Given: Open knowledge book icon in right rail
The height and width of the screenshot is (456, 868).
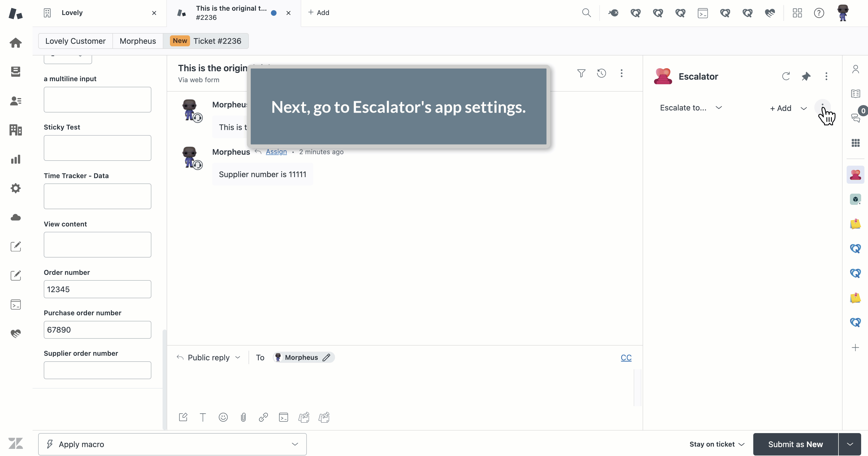Looking at the screenshot, I should 856,93.
